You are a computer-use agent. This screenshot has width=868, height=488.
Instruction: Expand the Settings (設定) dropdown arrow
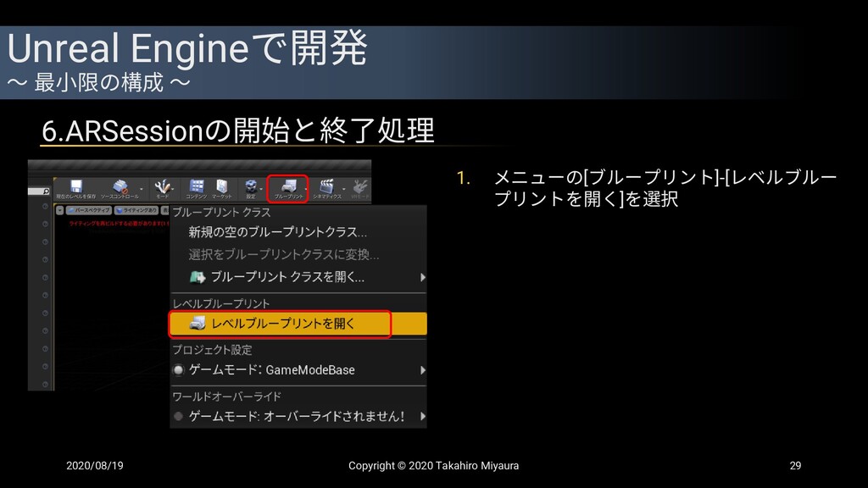(x=261, y=189)
